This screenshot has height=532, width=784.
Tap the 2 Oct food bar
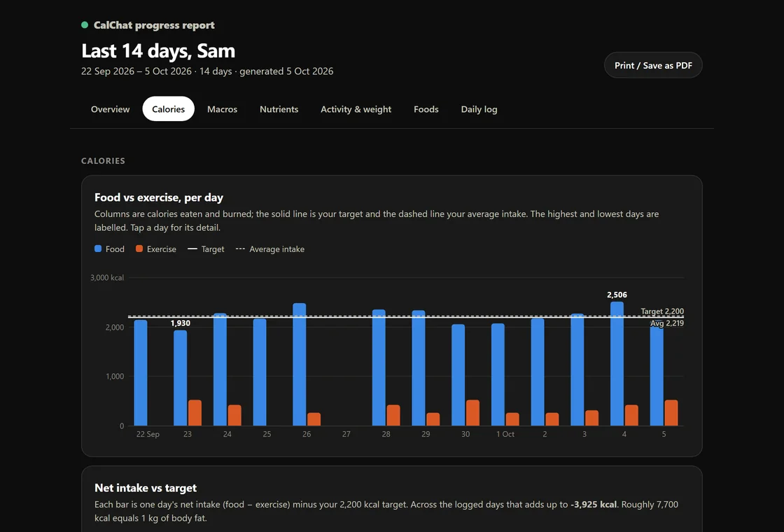click(x=538, y=372)
